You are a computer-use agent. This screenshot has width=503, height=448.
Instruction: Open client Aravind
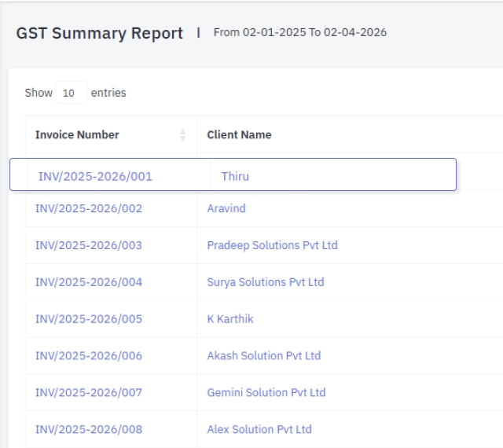click(226, 209)
